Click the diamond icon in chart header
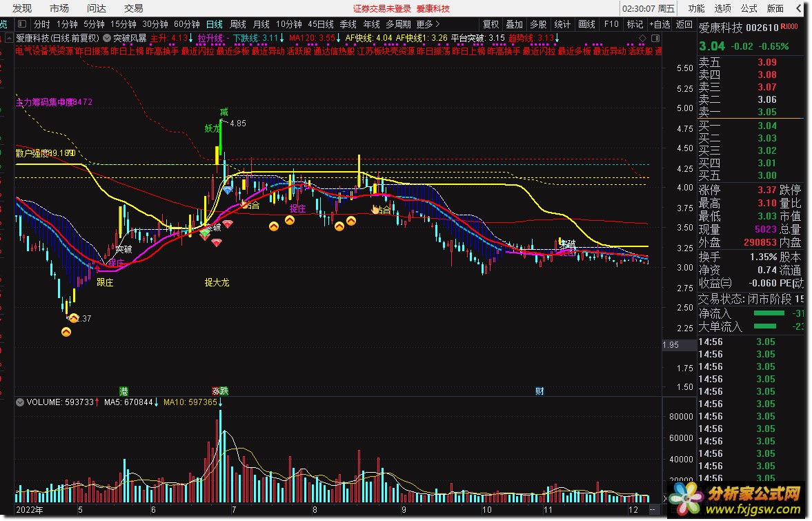This screenshot has width=812, height=521. tap(643, 39)
